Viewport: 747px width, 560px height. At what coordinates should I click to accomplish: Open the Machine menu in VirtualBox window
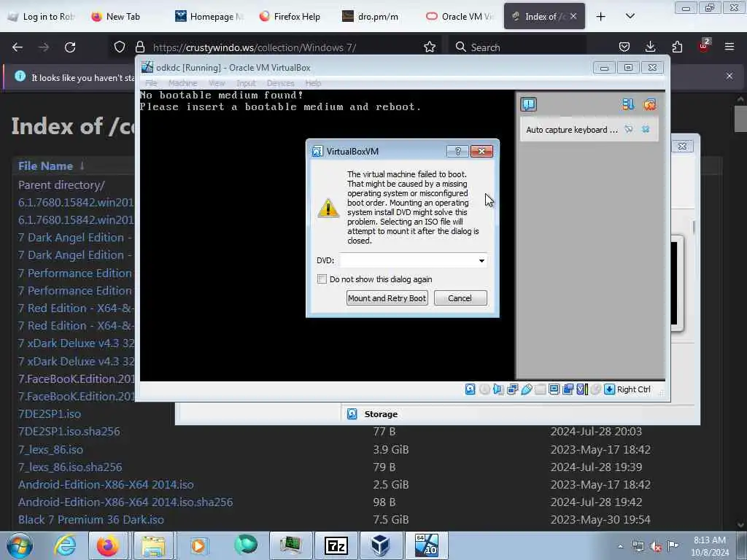(x=182, y=83)
